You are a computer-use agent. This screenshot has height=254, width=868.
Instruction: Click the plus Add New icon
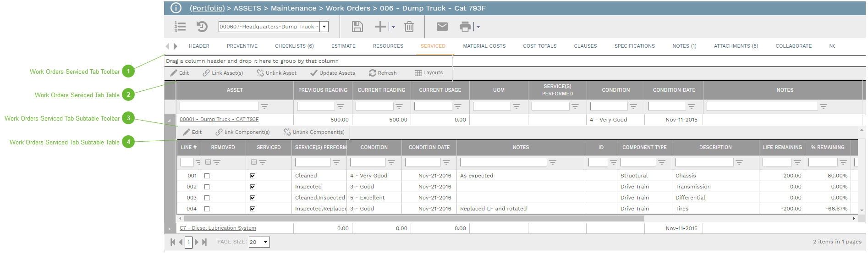(380, 27)
